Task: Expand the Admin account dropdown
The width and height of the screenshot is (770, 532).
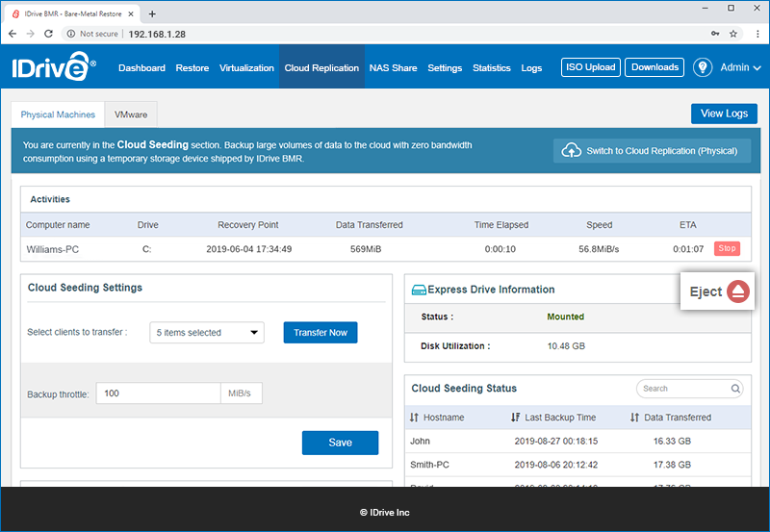Action: (740, 67)
